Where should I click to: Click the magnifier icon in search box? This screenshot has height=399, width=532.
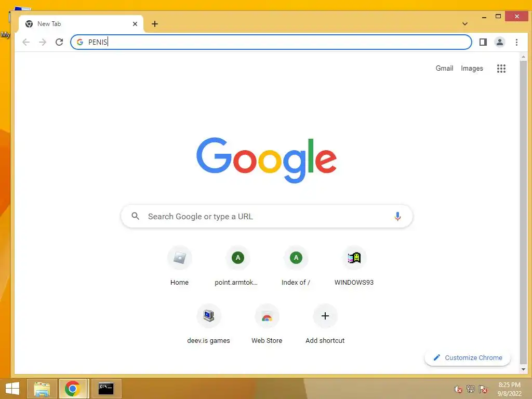136,216
